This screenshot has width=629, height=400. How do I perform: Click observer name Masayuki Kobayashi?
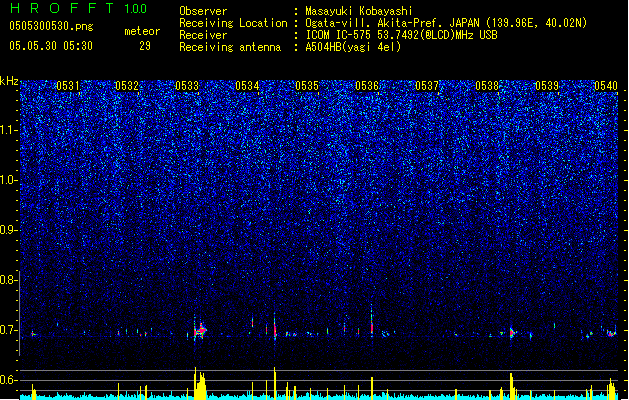pos(359,11)
